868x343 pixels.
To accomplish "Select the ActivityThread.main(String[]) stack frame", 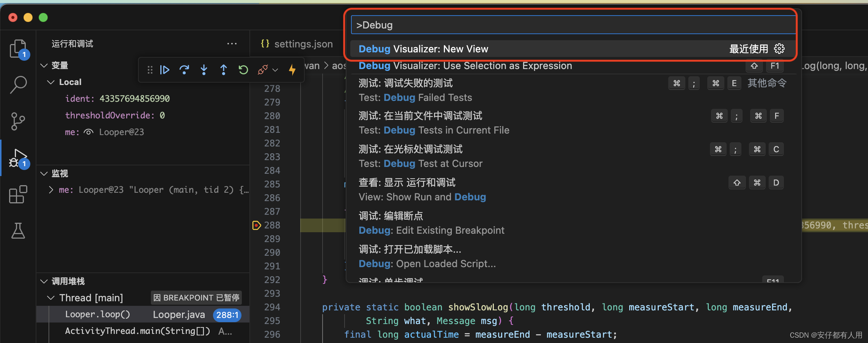I will [x=143, y=331].
